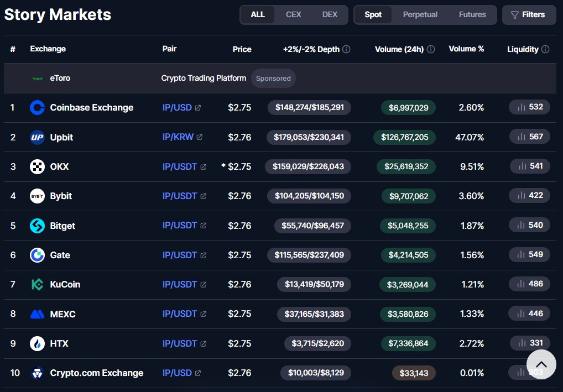Sort table by Volume % column header
563x392 pixels.
click(466, 49)
